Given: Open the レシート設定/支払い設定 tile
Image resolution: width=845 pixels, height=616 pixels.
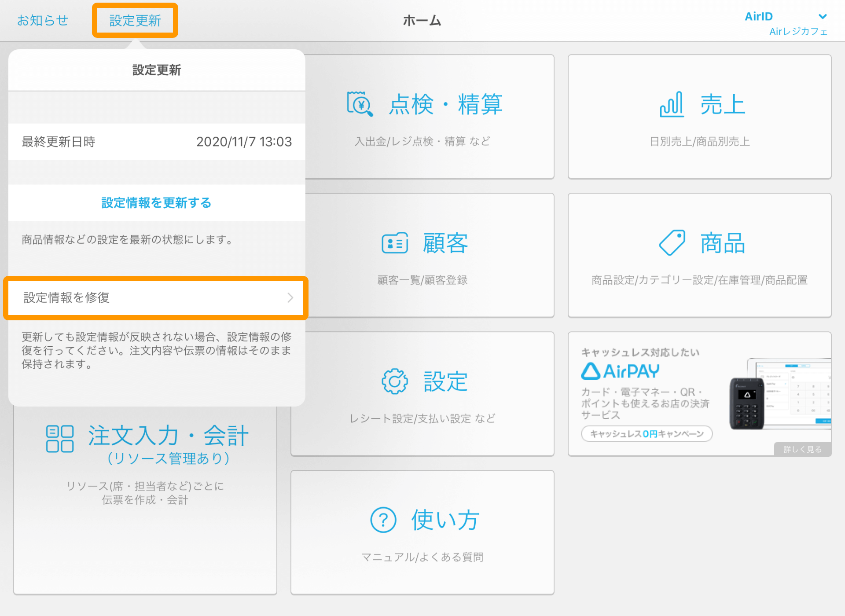Looking at the screenshot, I should (x=422, y=418).
